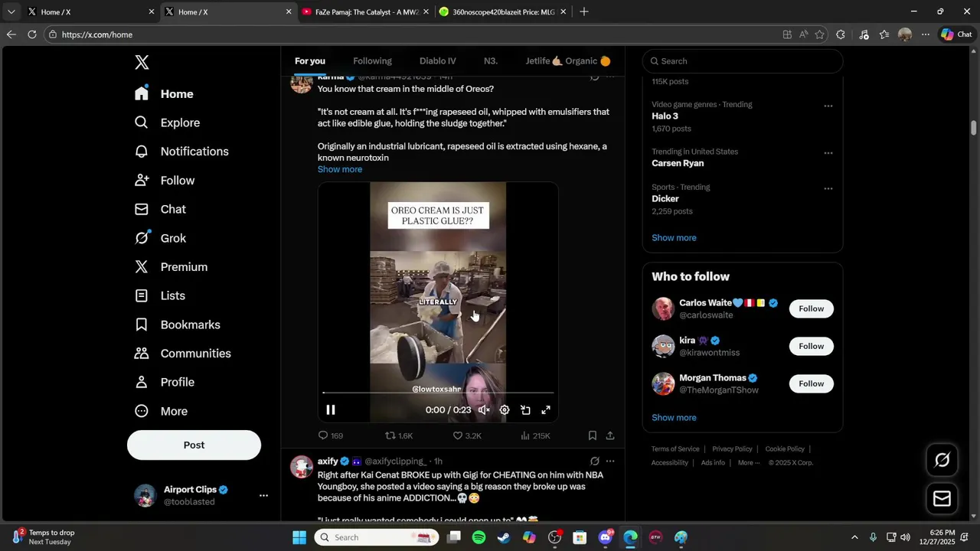Screen dimensions: 980x551
Task: Add page to browser favorites star
Action: pyautogui.click(x=820, y=34)
